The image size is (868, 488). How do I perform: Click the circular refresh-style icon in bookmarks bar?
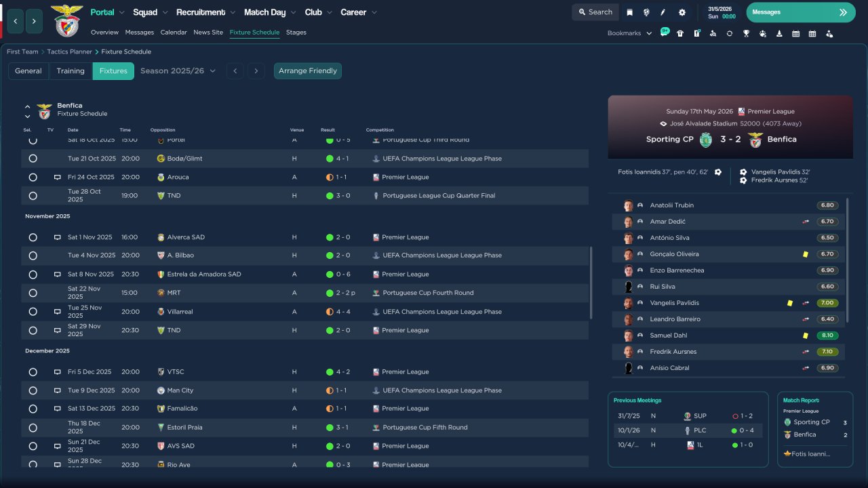click(x=730, y=33)
